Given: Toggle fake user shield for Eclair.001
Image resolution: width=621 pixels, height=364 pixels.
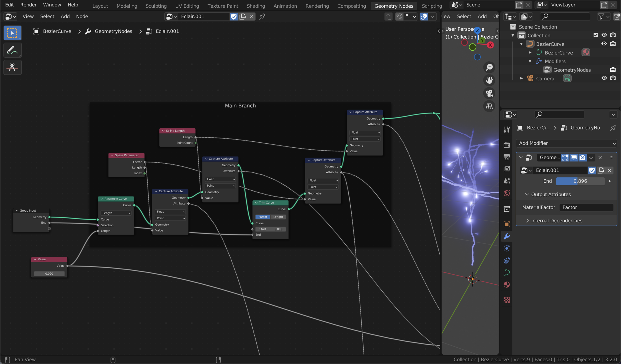Looking at the screenshot, I should [233, 16].
